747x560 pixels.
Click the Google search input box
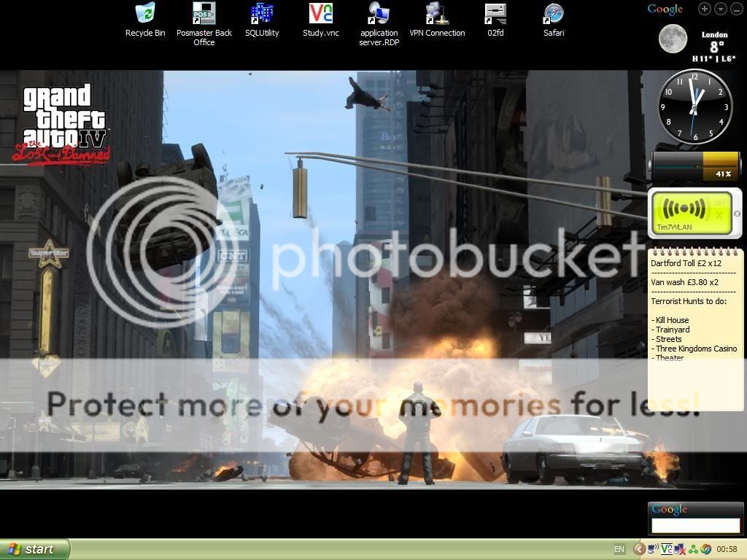point(695,525)
